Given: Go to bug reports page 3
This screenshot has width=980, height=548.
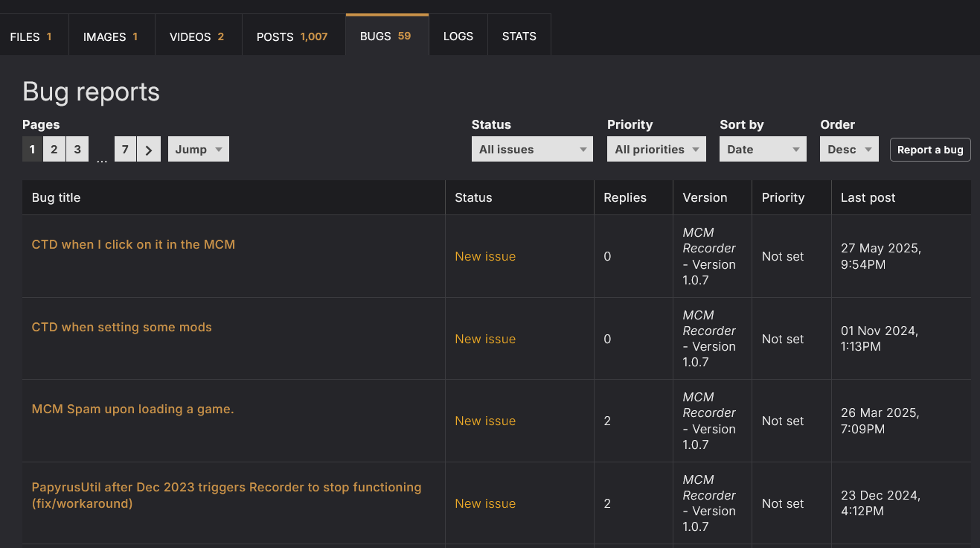Looking at the screenshot, I should (77, 149).
